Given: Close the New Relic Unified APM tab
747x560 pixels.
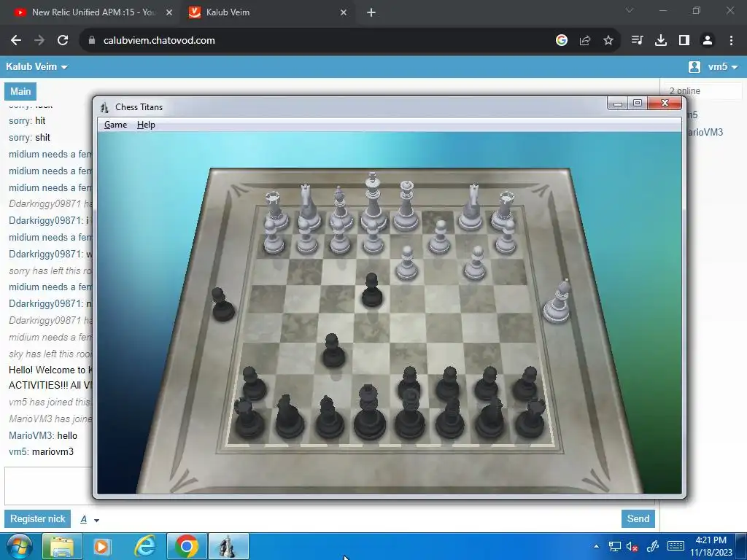Looking at the screenshot, I should point(169,12).
